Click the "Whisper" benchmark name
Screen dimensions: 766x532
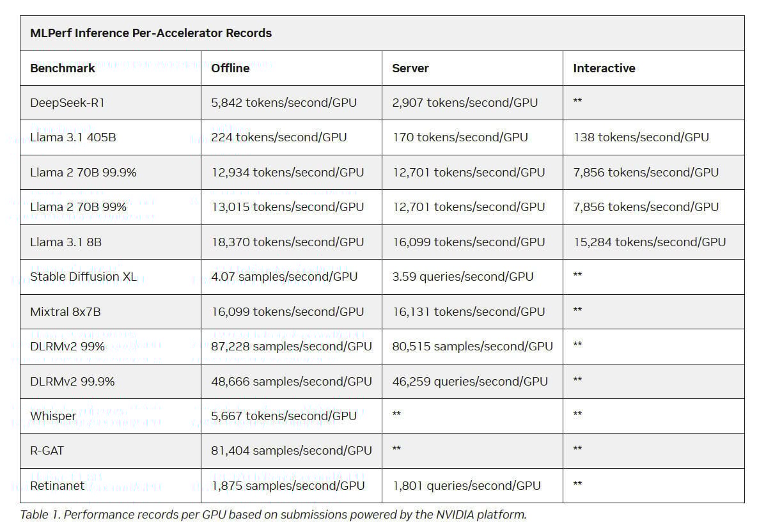pos(53,416)
